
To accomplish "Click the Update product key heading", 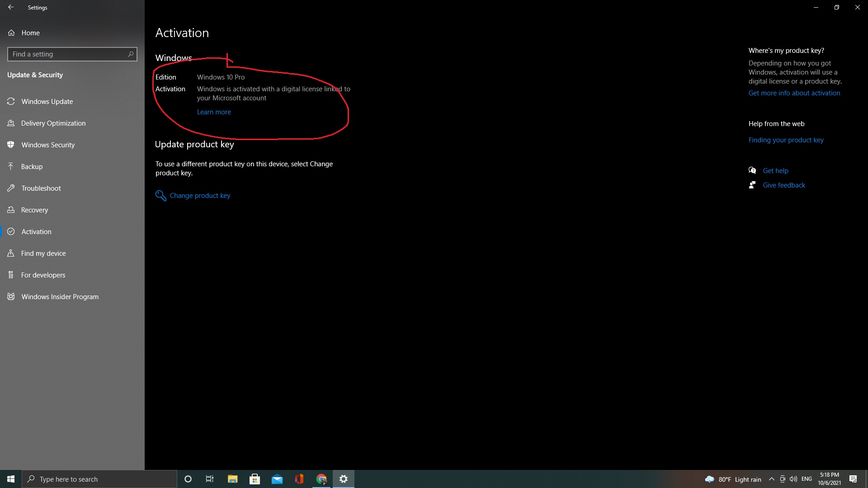I will pyautogui.click(x=194, y=145).
